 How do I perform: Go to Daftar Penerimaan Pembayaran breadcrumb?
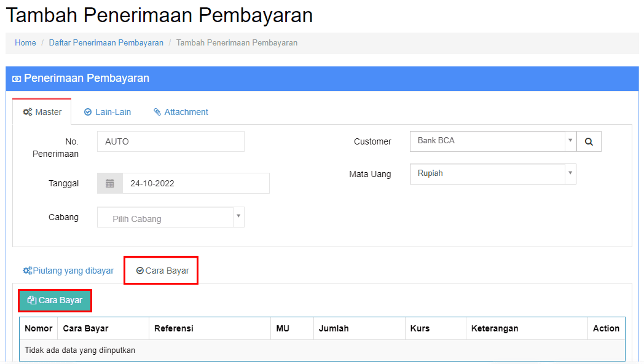(x=106, y=42)
